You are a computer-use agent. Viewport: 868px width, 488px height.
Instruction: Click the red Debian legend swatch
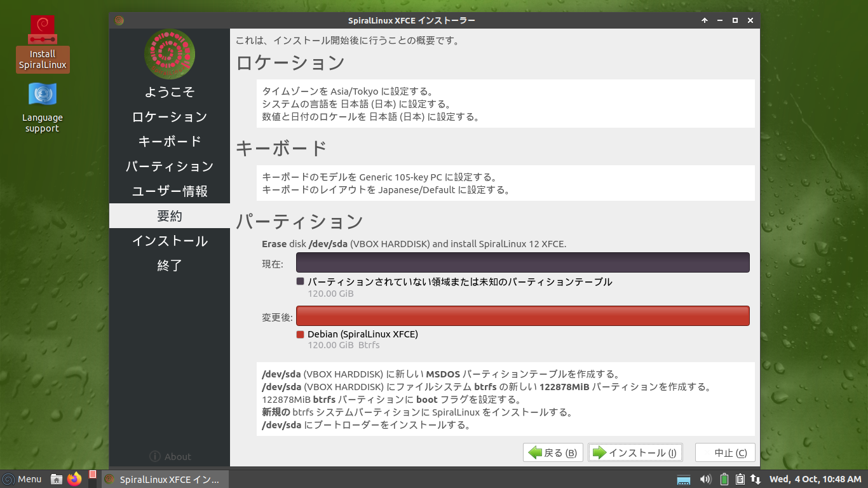click(300, 334)
